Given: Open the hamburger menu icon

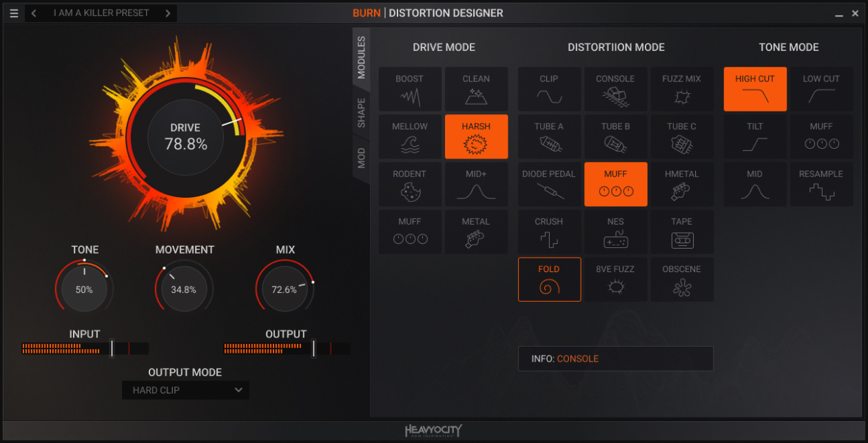Looking at the screenshot, I should (14, 13).
